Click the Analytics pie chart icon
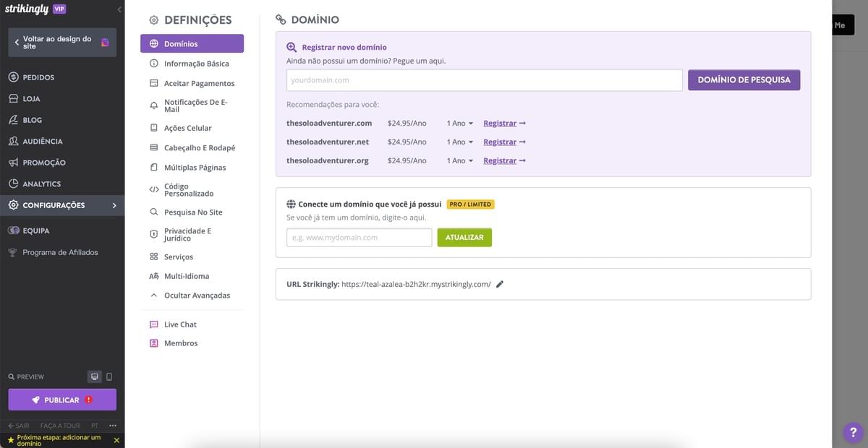 13,184
